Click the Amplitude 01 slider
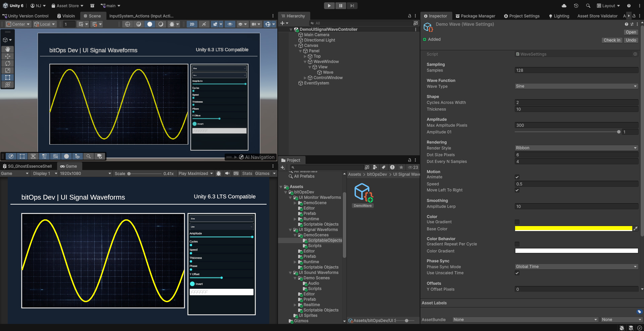The height and width of the screenshot is (331, 644). pos(567,132)
